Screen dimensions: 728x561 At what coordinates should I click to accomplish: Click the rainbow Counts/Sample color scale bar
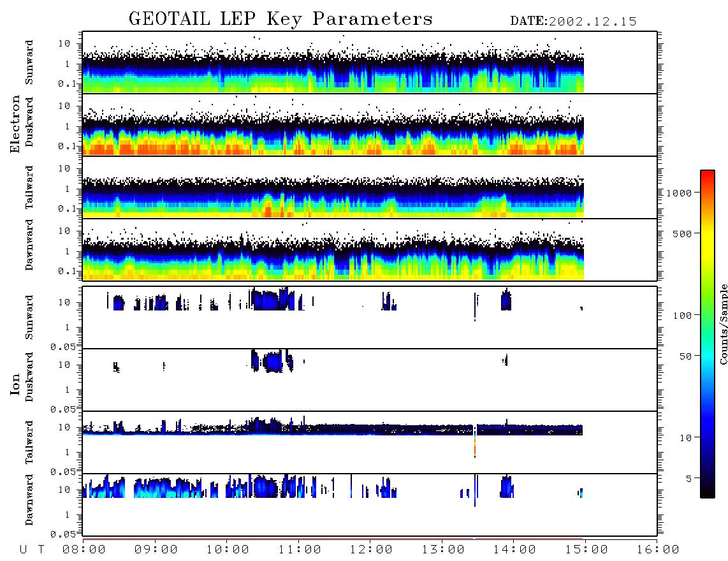click(x=708, y=334)
